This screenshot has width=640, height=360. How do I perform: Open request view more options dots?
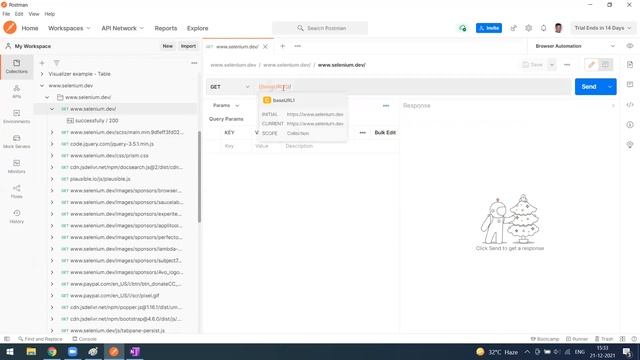[x=567, y=64]
